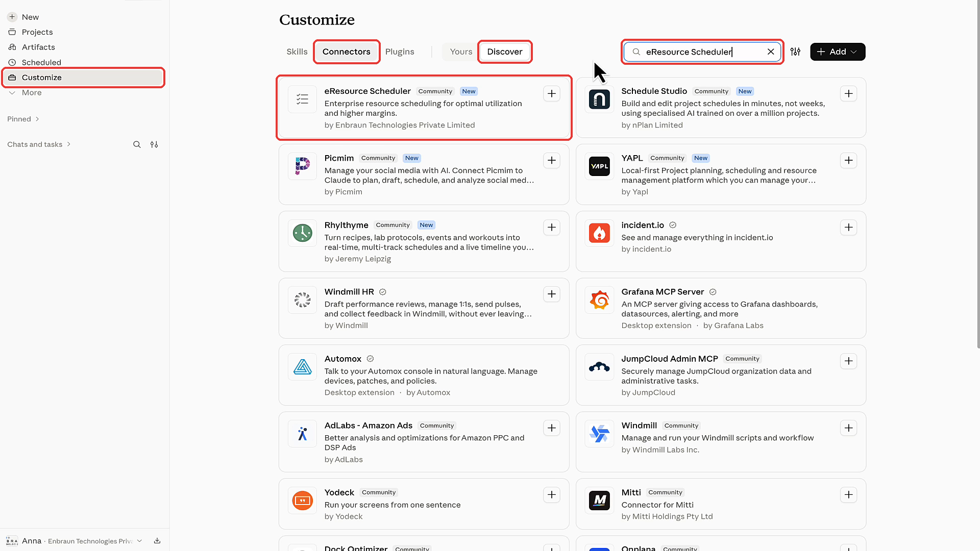Switch to the Connectors tab

pos(346,52)
